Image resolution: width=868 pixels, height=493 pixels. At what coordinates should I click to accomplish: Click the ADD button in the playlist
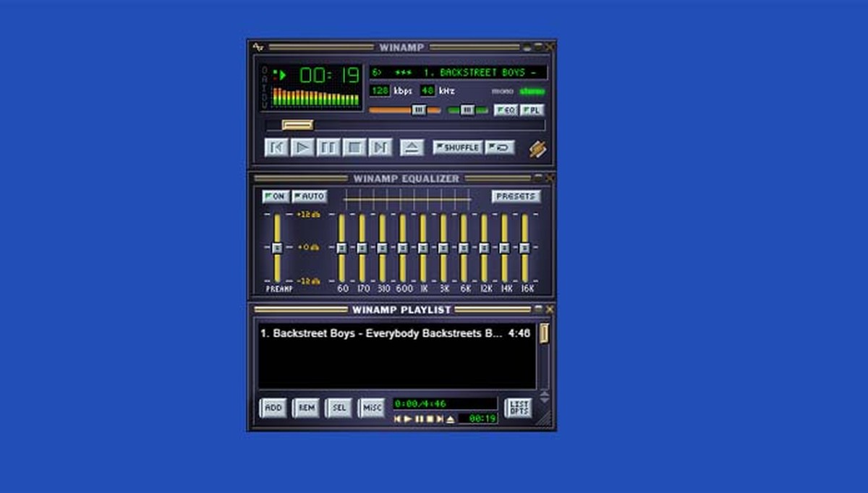pos(273,408)
